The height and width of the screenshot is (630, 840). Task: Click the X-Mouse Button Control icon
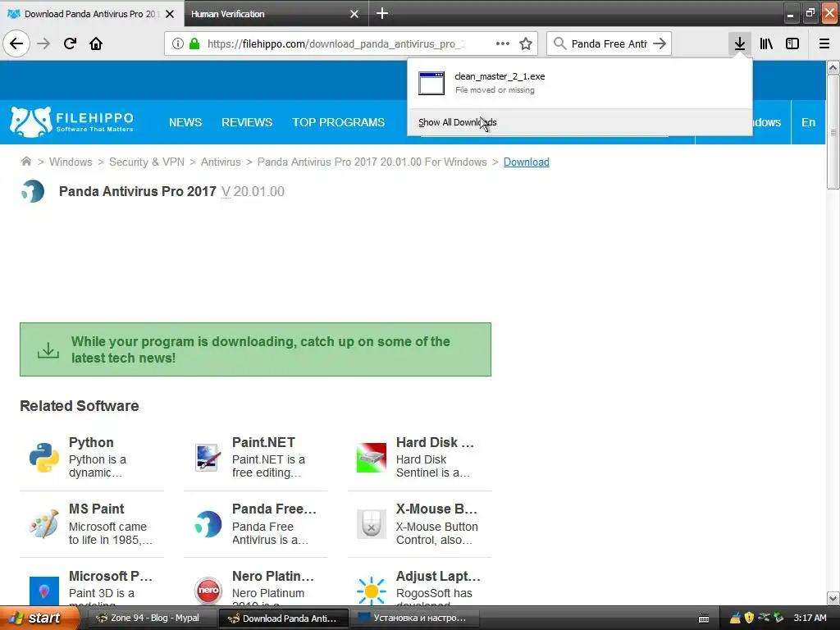point(372,524)
